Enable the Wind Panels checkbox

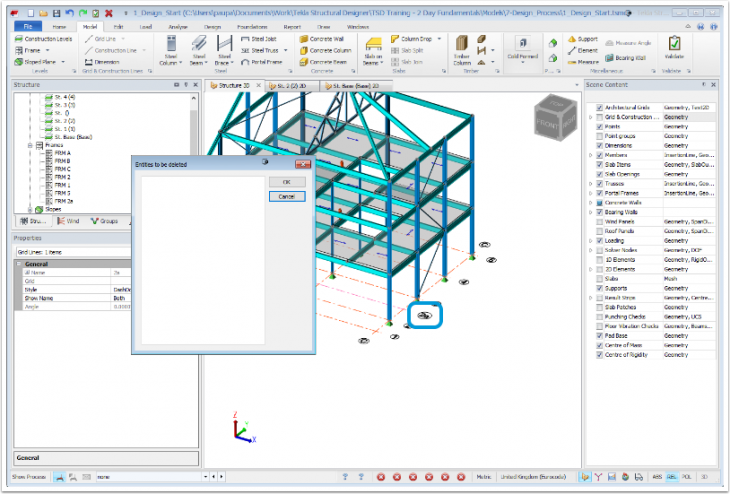click(x=600, y=222)
